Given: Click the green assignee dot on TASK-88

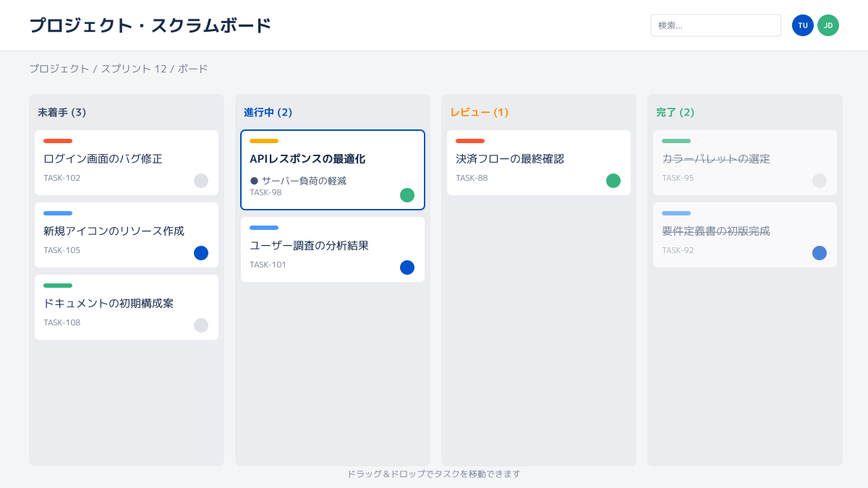Looking at the screenshot, I should coord(613,181).
